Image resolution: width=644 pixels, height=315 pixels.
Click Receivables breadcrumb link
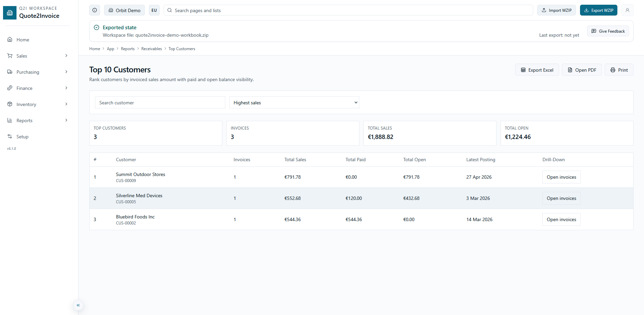(152, 49)
